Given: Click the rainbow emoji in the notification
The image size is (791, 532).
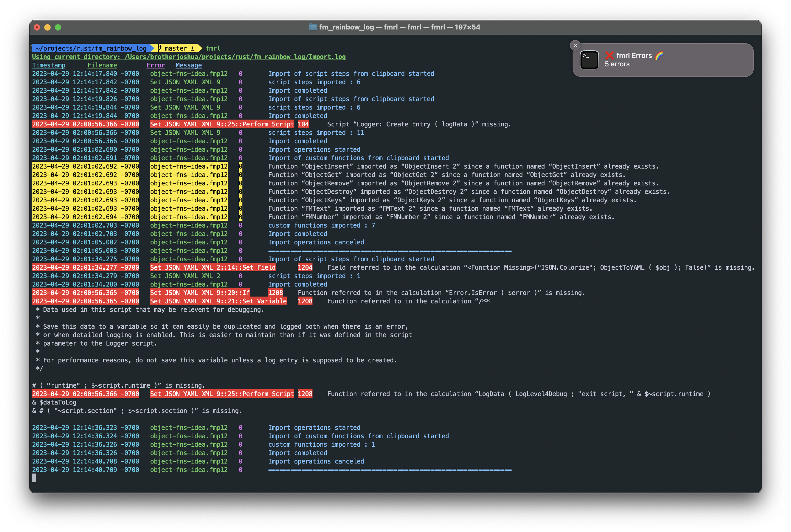Looking at the screenshot, I should click(659, 55).
